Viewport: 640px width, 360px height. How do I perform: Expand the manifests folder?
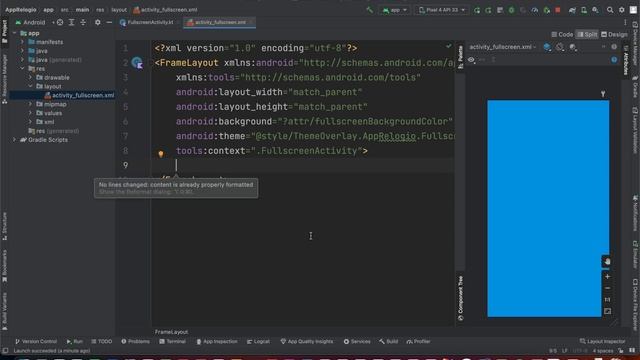coord(22,42)
